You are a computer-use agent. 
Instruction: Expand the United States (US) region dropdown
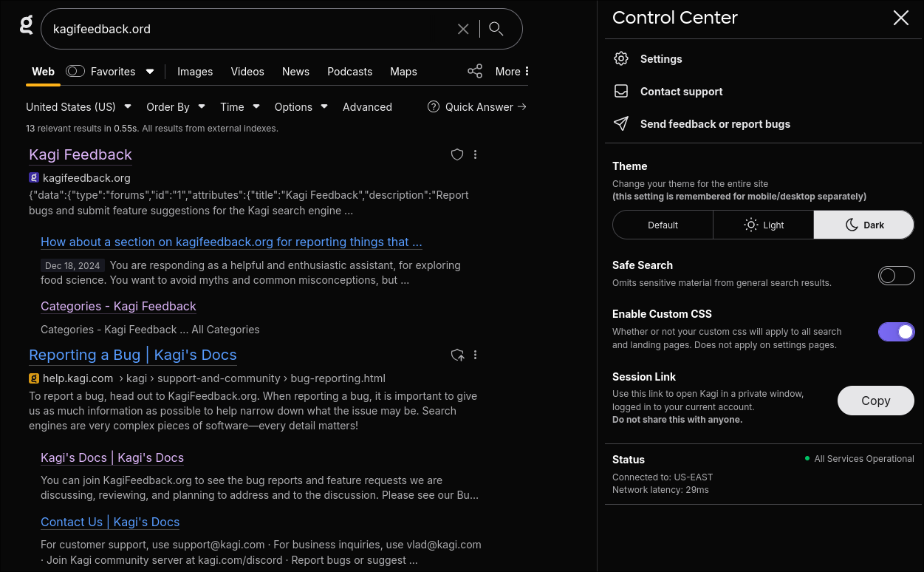point(78,107)
